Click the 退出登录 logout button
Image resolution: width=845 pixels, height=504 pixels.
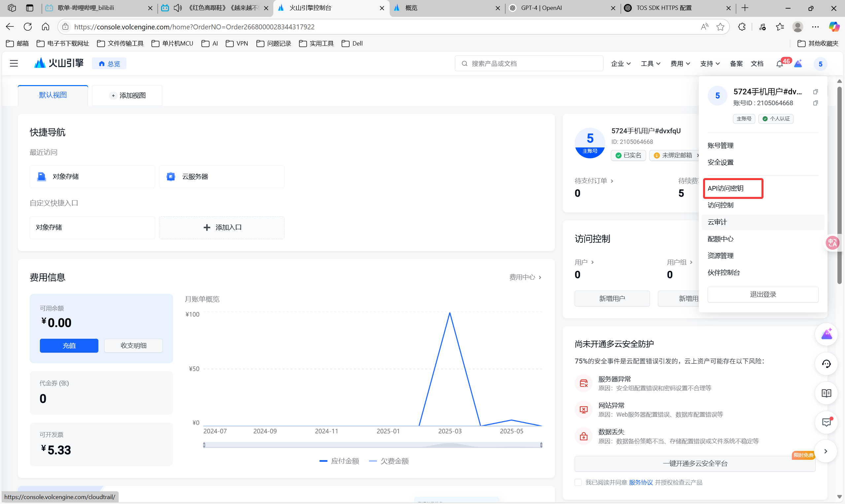tap(762, 294)
